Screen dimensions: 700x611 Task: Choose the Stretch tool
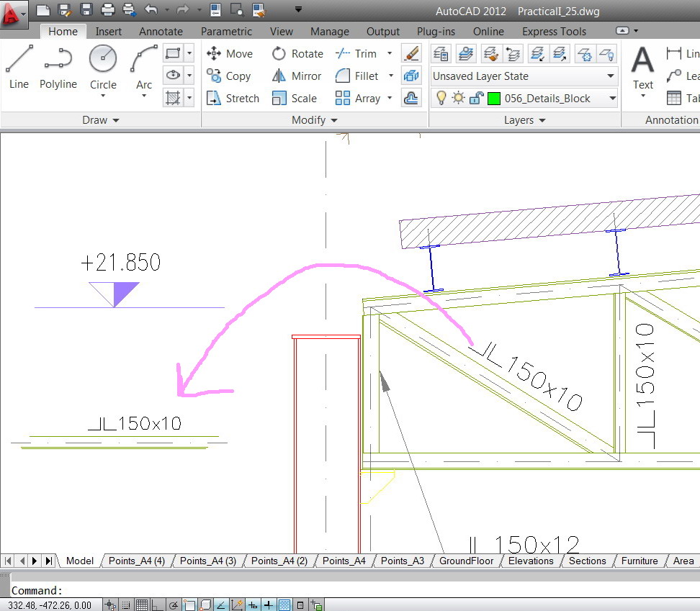click(233, 99)
